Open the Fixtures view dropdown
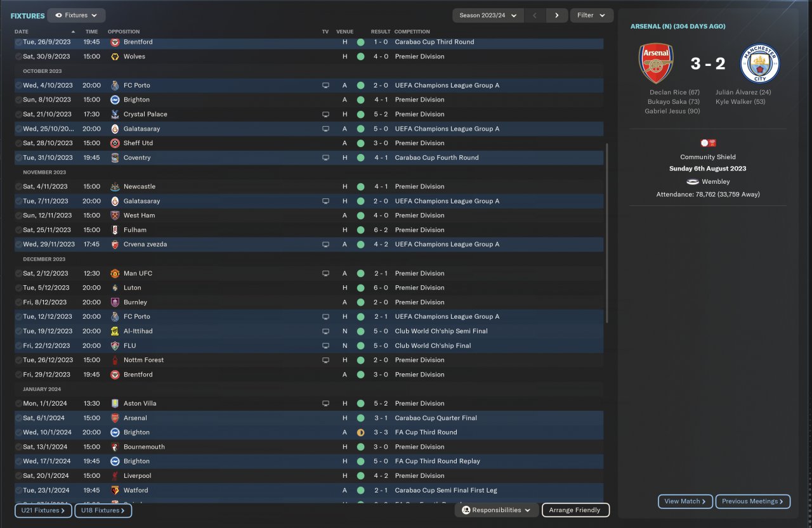Image resolution: width=812 pixels, height=528 pixels. [x=76, y=15]
